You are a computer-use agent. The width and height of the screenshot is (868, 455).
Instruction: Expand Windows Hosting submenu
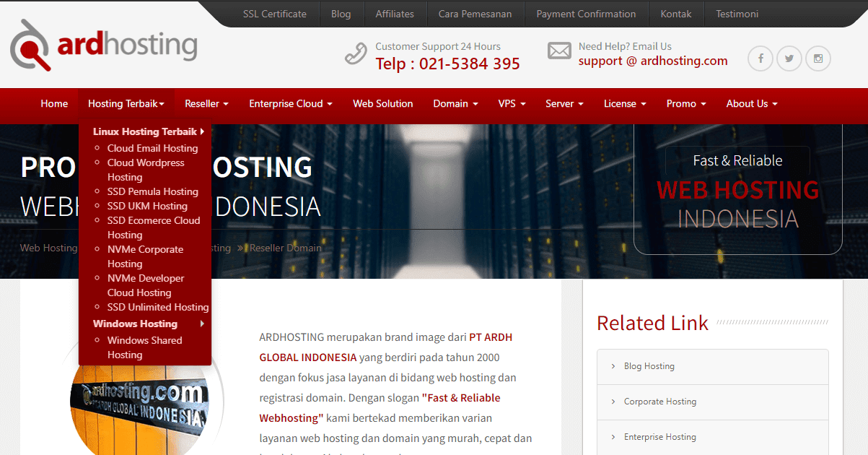coord(149,324)
